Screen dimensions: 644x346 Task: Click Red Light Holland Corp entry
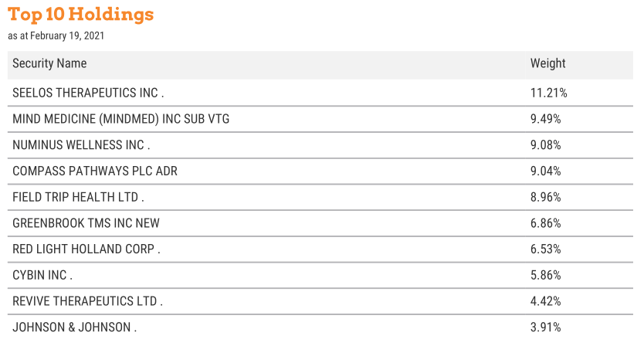coord(86,249)
